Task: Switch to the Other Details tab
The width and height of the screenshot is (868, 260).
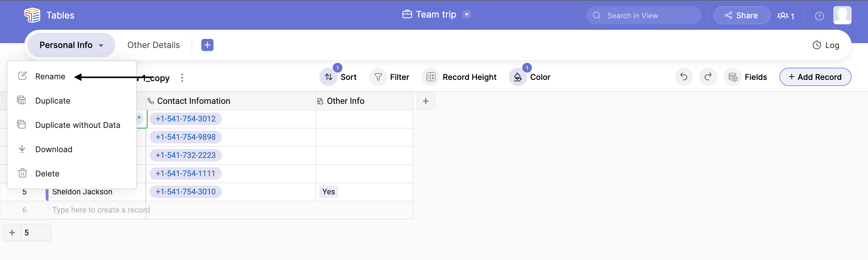Action: [x=153, y=45]
